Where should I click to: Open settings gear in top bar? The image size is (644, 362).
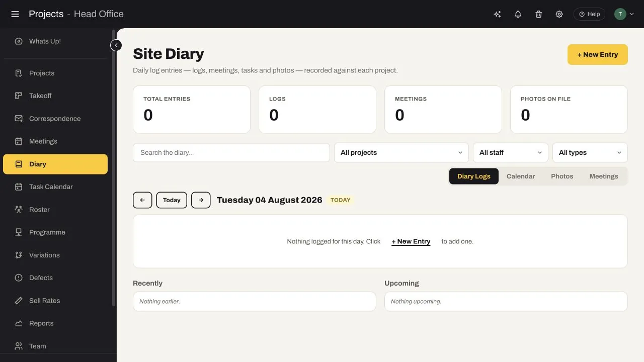point(559,14)
